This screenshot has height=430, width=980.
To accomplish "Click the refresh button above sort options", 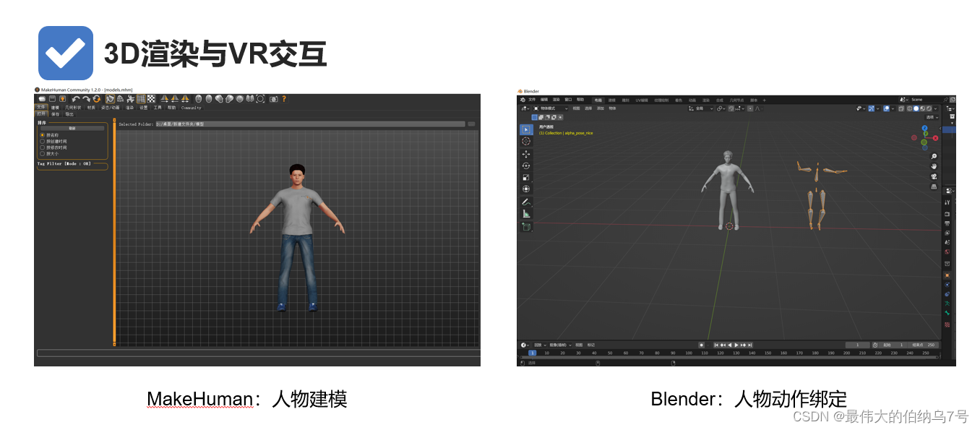I will 72,129.
